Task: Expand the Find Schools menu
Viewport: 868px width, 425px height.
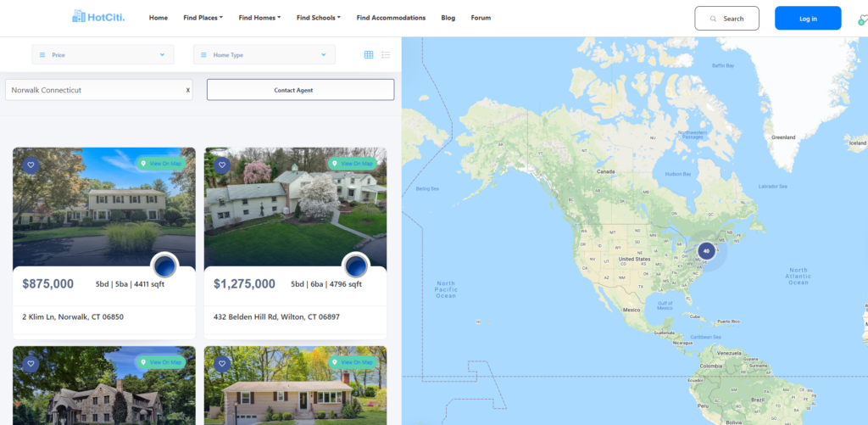Action: (319, 18)
